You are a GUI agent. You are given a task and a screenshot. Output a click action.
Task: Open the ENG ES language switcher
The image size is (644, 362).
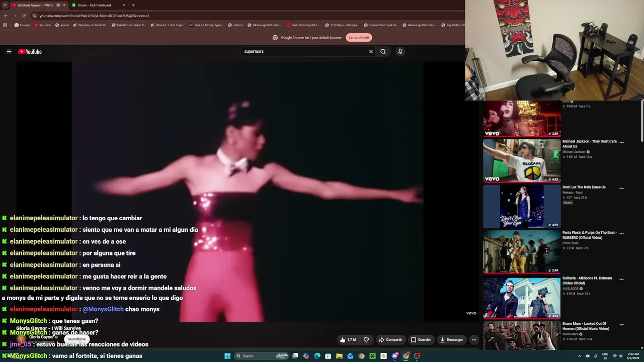pyautogui.click(x=605, y=356)
